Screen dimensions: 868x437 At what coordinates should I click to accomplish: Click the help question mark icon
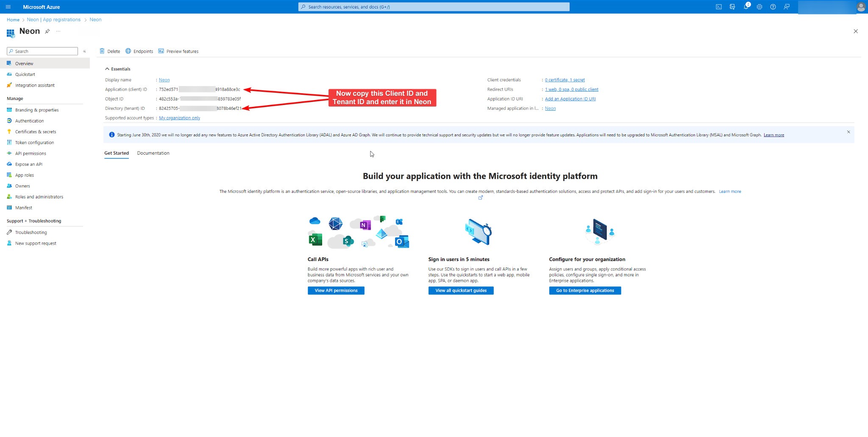click(773, 7)
